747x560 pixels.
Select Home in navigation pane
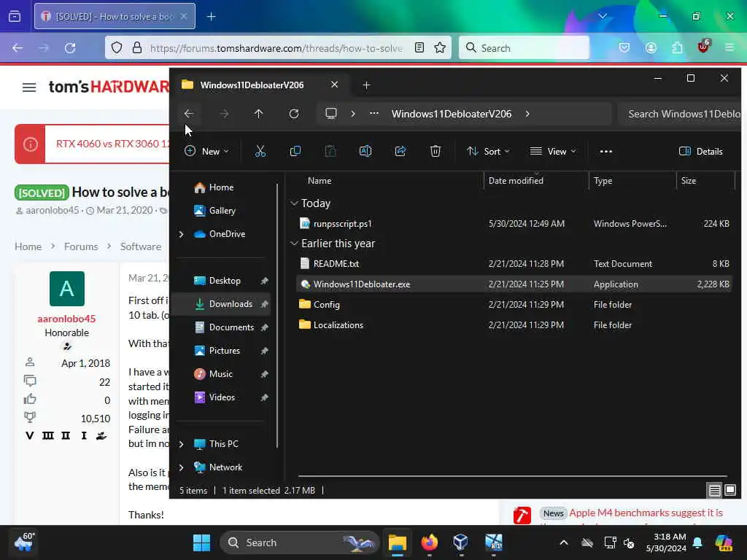pos(214,187)
